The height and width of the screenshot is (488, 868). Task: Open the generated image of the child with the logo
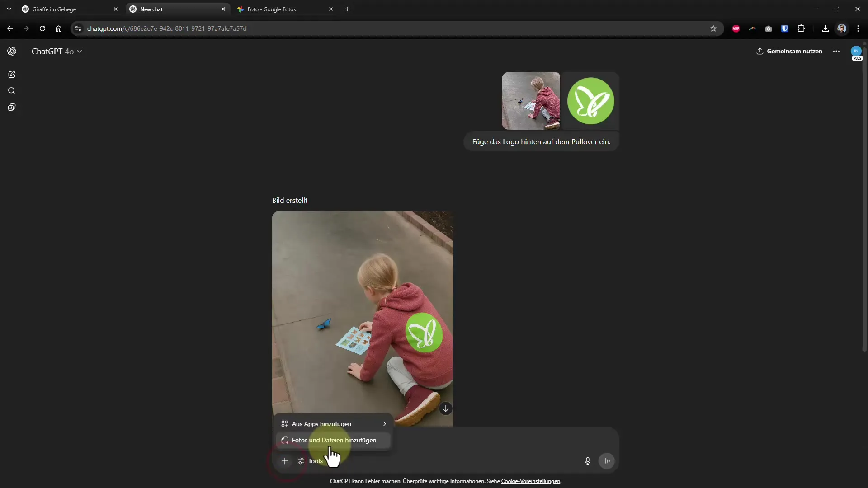[x=363, y=312]
